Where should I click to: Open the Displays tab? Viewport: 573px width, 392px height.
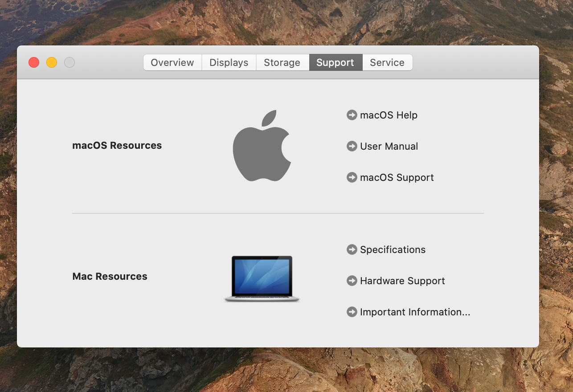pyautogui.click(x=229, y=62)
